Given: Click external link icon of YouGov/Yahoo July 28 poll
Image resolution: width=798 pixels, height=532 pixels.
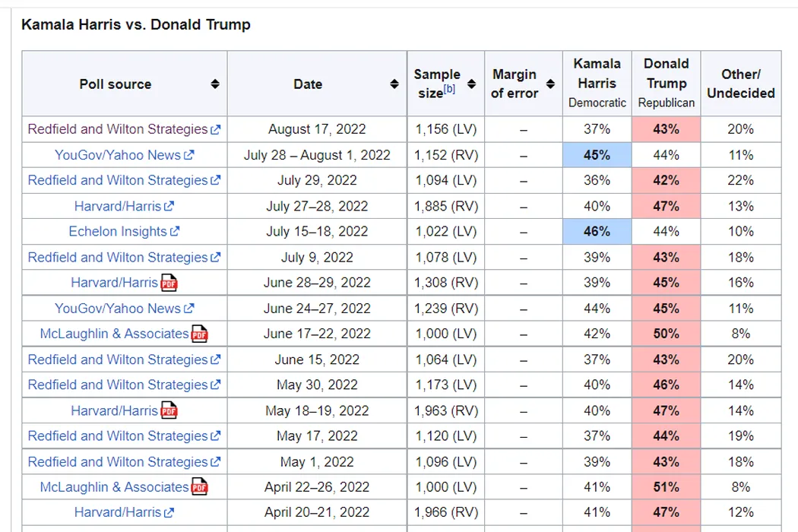Looking at the screenshot, I should (x=189, y=155).
